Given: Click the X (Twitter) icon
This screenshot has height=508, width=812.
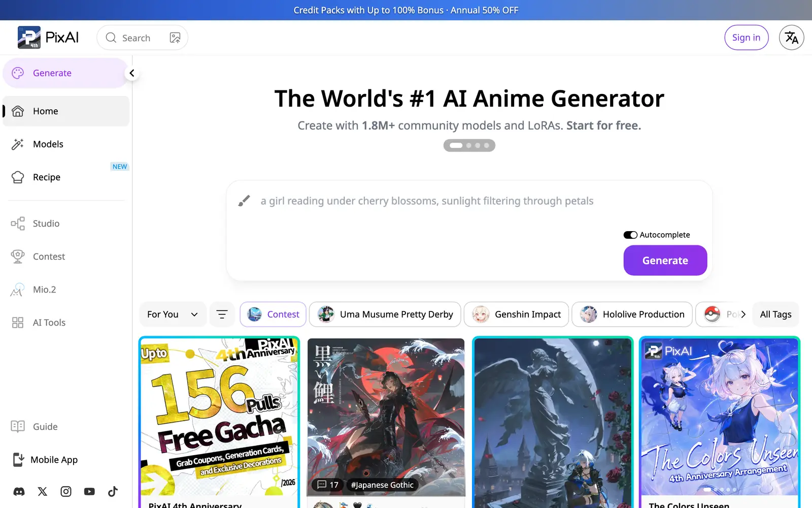Looking at the screenshot, I should 43,491.
